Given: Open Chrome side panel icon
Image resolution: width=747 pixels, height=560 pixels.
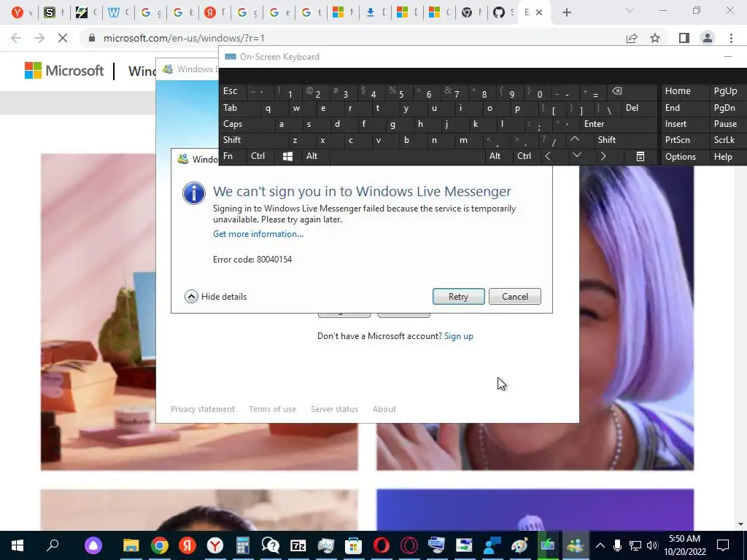Looking at the screenshot, I should (x=684, y=38).
